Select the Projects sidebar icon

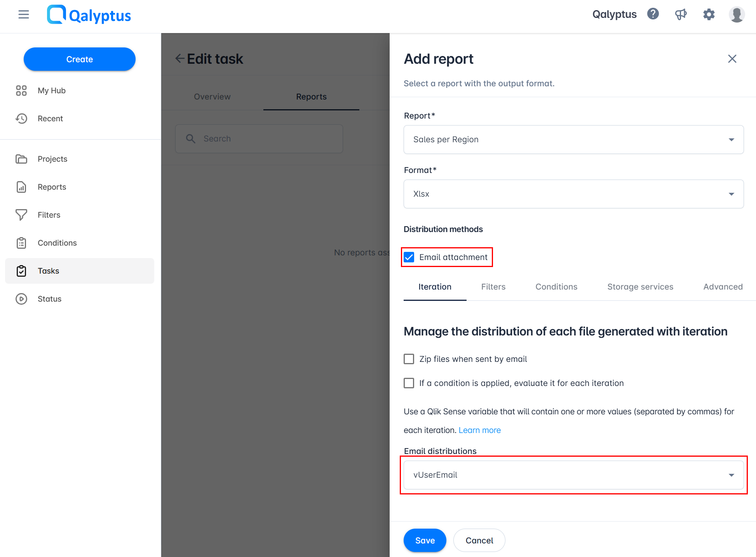[21, 159]
